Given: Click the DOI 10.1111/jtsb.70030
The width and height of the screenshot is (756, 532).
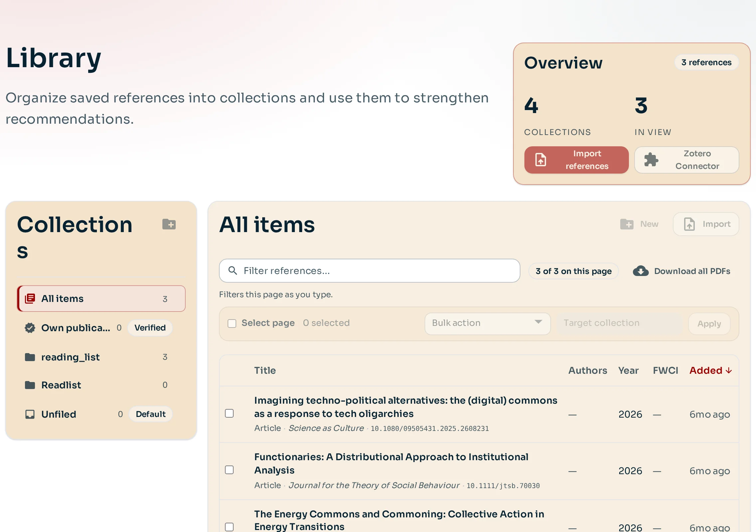Looking at the screenshot, I should pos(503,486).
